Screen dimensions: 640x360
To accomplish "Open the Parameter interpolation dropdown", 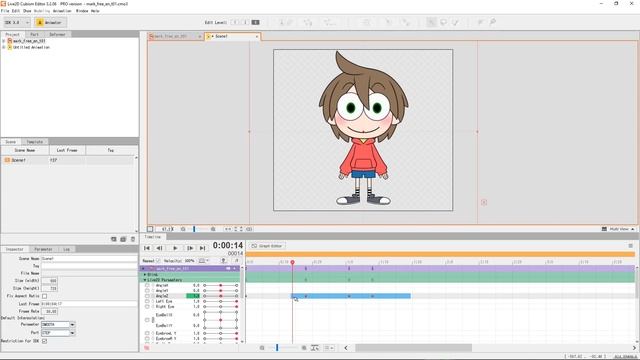I will point(72,324).
